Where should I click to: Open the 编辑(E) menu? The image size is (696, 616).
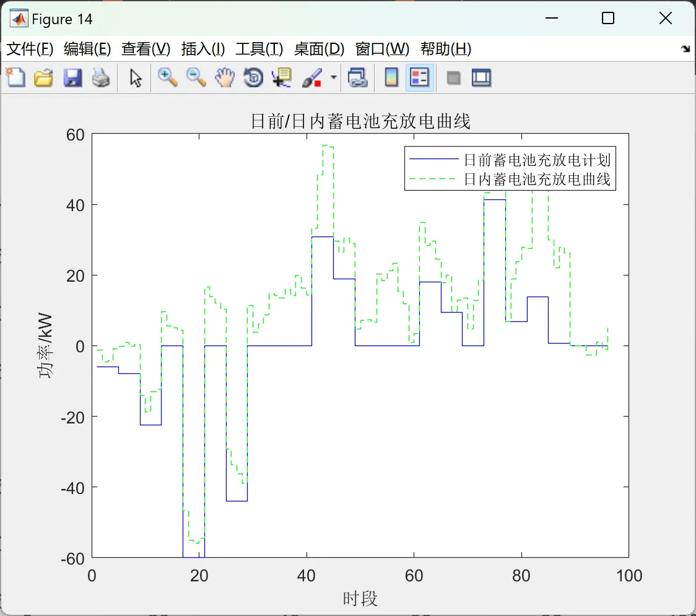coord(87,49)
